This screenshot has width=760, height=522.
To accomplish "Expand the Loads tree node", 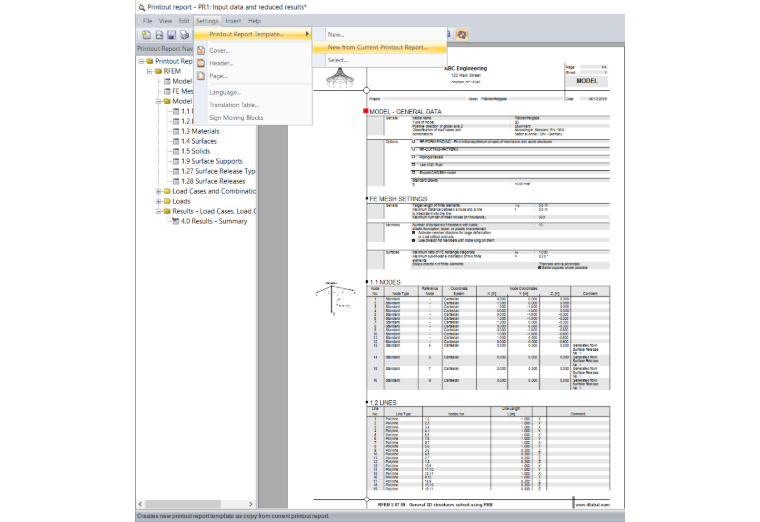I will pos(158,201).
